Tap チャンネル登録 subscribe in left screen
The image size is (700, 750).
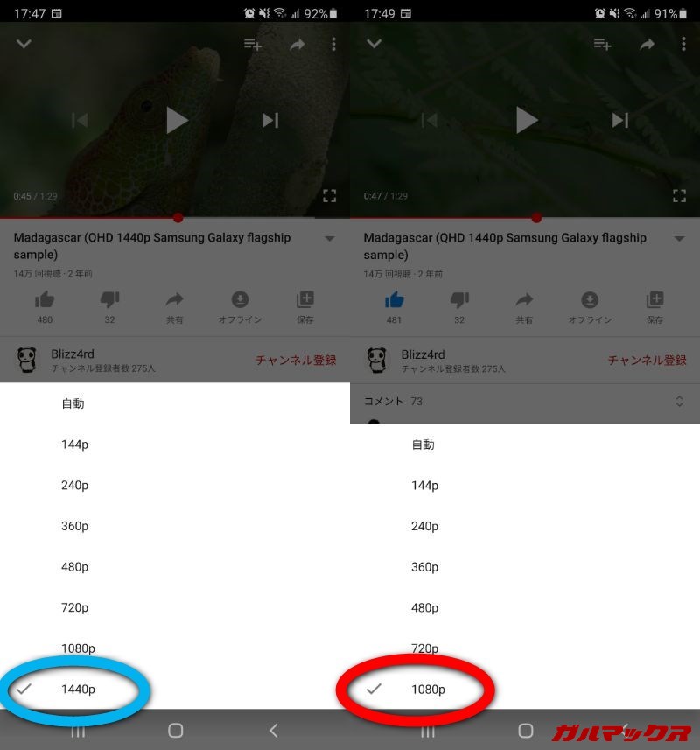(296, 361)
